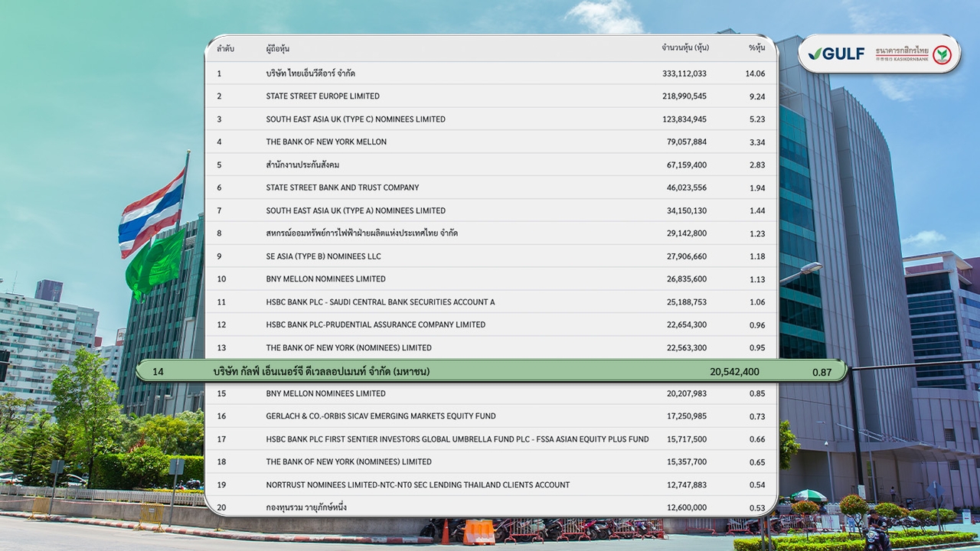The height and width of the screenshot is (551, 980).
Task: Click percentage value 0.53
Action: click(757, 507)
